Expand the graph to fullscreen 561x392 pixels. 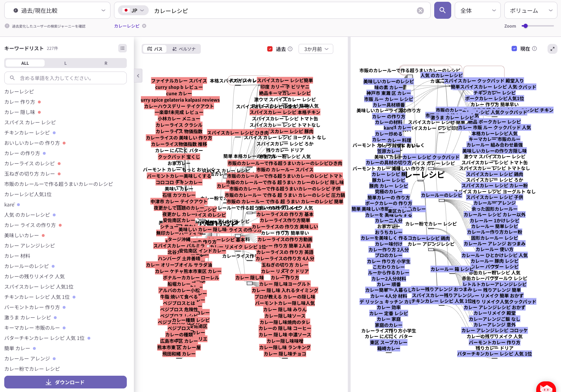point(552,49)
